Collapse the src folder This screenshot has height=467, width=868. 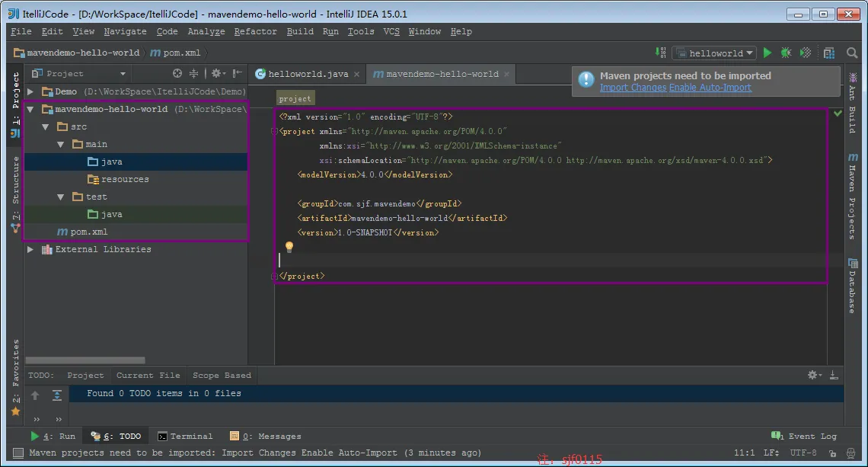46,127
